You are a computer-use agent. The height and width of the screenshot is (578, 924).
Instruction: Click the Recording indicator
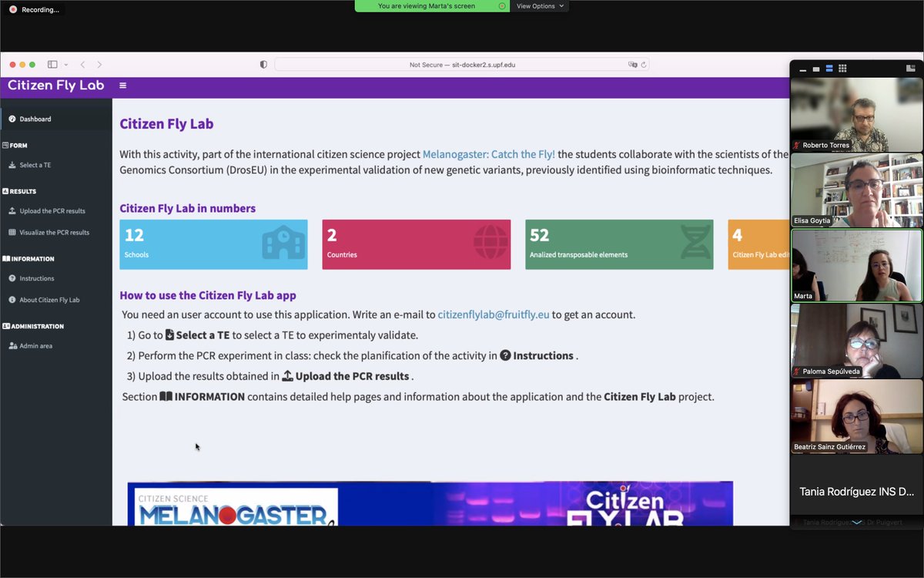[x=34, y=9]
